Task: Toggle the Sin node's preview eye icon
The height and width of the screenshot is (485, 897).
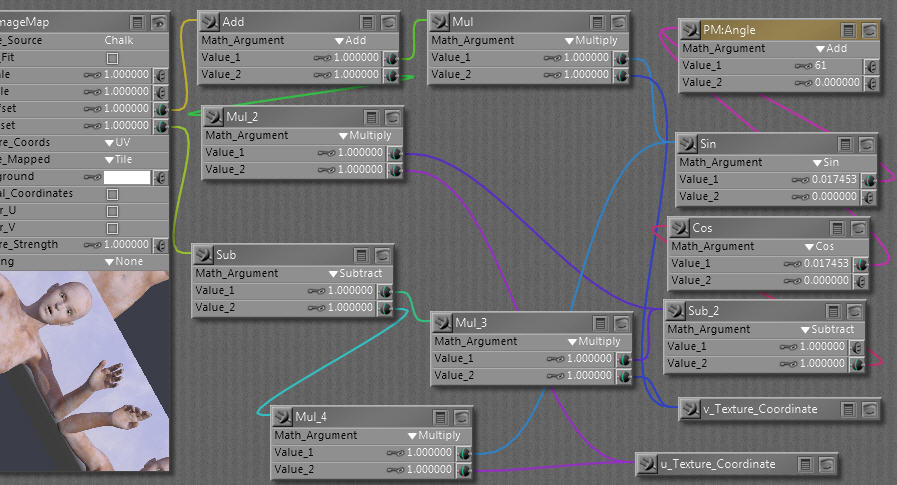Action: (x=867, y=144)
